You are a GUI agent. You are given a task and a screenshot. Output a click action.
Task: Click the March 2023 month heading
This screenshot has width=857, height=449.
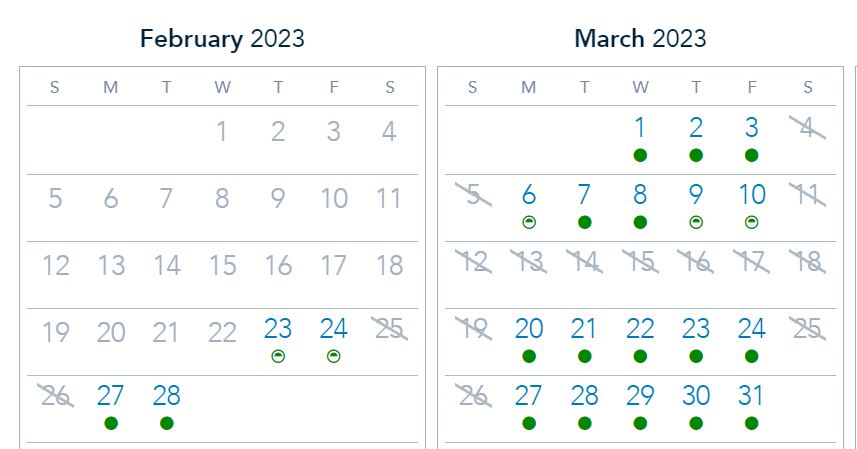[x=640, y=39]
